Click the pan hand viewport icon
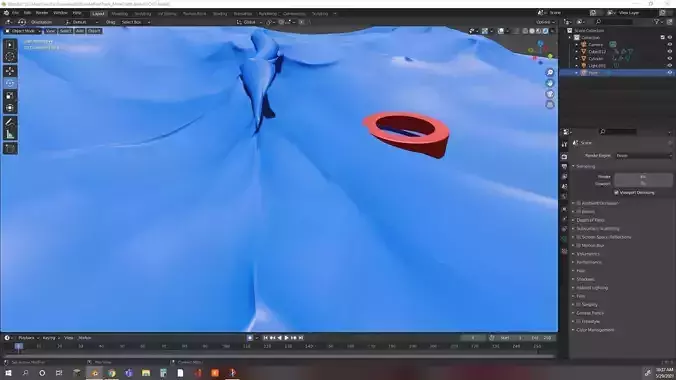Image resolution: width=676 pixels, height=380 pixels. coord(550,83)
